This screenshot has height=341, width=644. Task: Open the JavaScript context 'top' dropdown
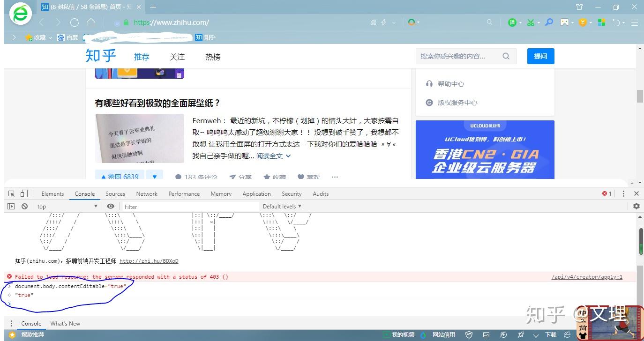(67, 206)
